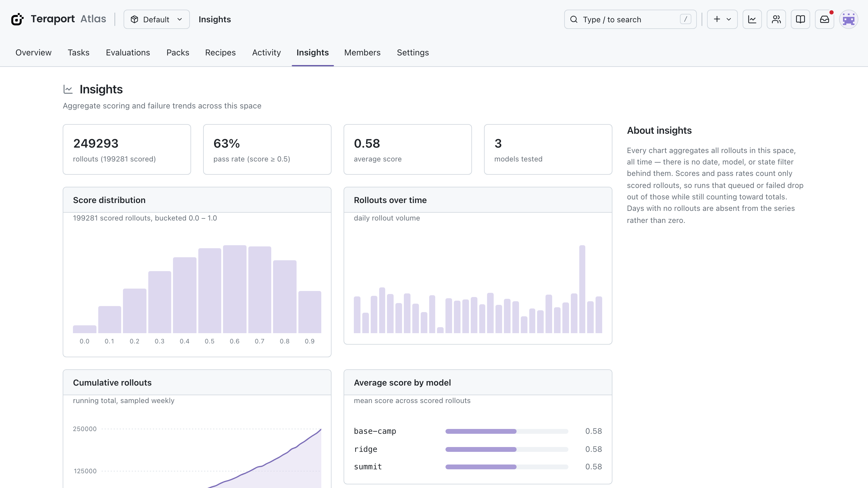Image resolution: width=868 pixels, height=488 pixels.
Task: Open the inbox notifications icon
Action: [825, 19]
